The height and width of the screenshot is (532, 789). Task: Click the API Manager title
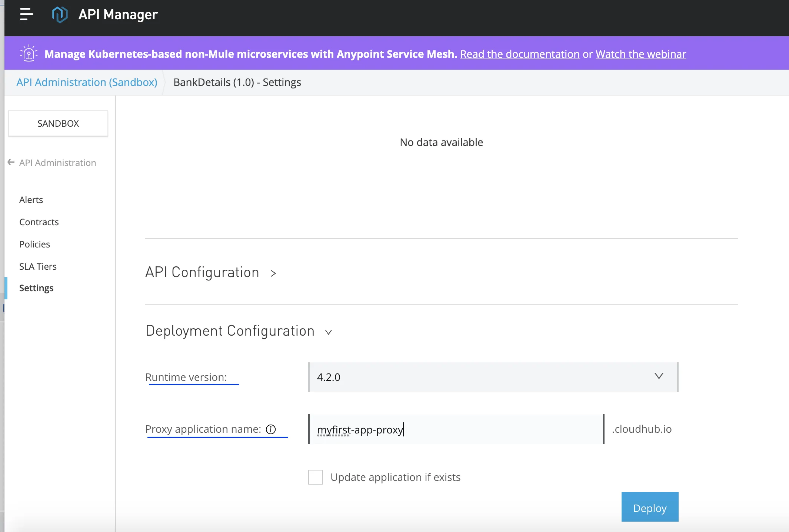point(118,14)
